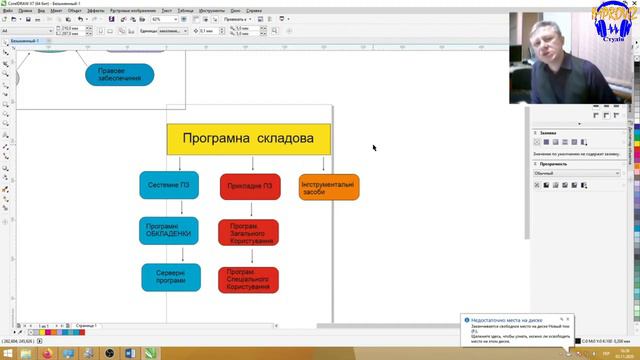The height and width of the screenshot is (360, 640).
Task: Open the A4 page size dropdown
Action: tap(27, 31)
